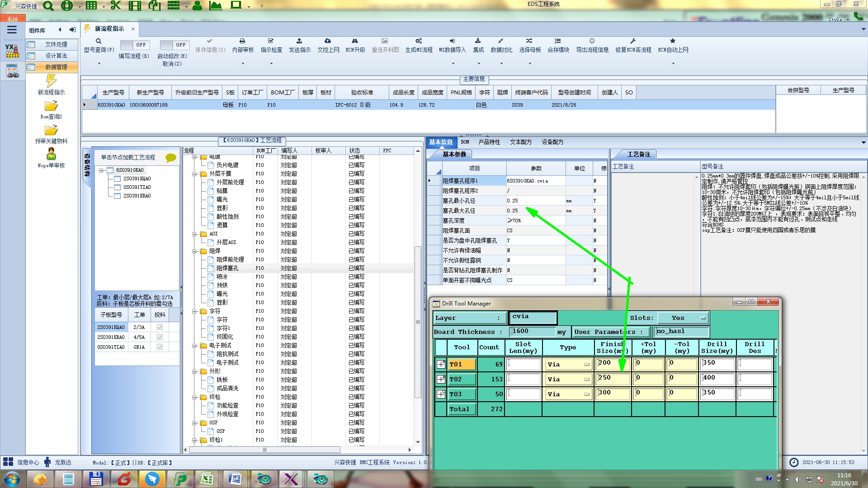
Task: Select the 阻焊塞孔 process step
Action: click(x=227, y=268)
